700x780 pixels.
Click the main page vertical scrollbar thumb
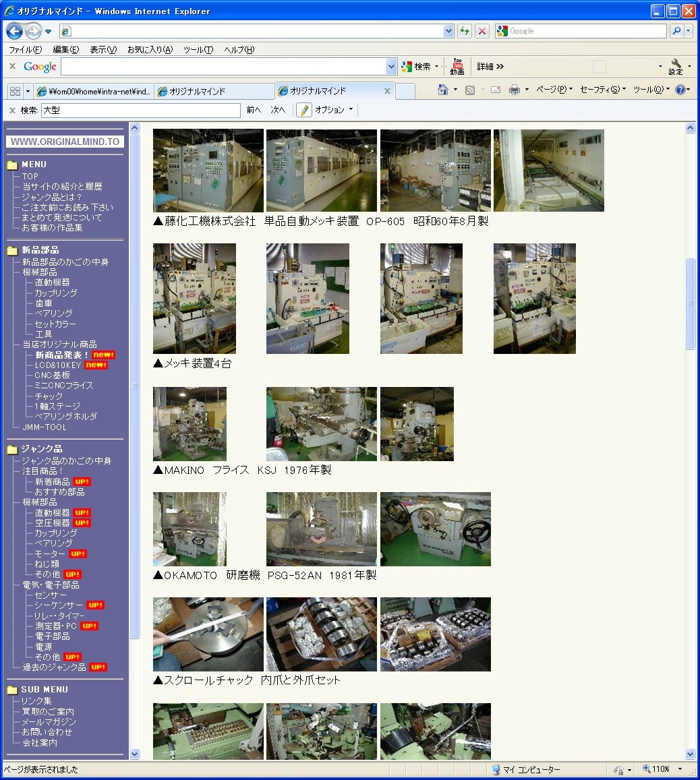(x=690, y=303)
